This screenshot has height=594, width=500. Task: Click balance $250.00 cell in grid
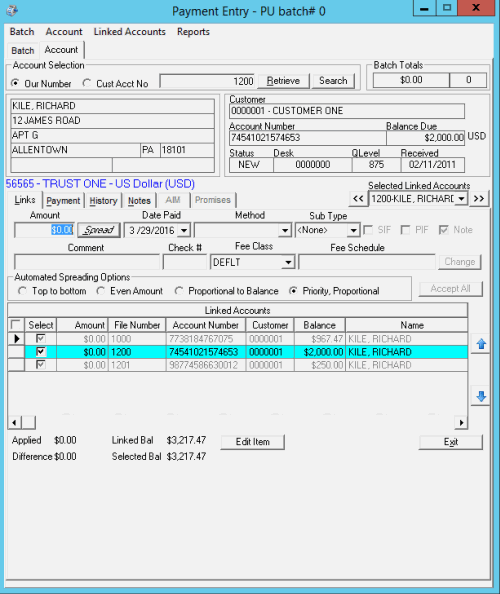pos(319,365)
